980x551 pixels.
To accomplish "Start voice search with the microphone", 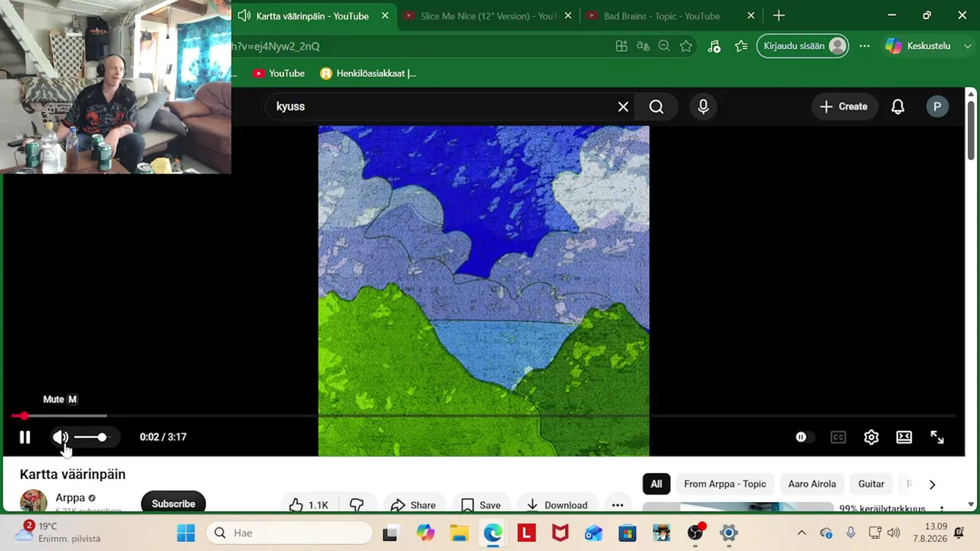I will coord(704,106).
